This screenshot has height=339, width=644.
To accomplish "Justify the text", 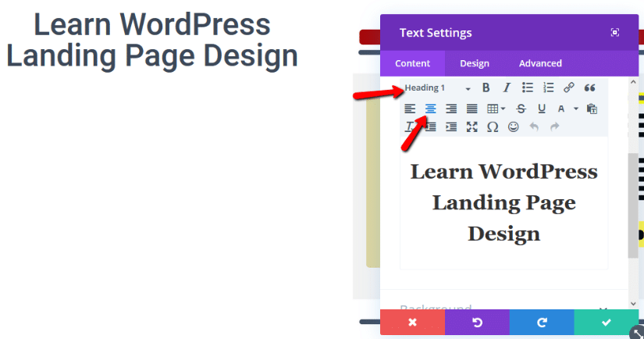I will click(472, 109).
